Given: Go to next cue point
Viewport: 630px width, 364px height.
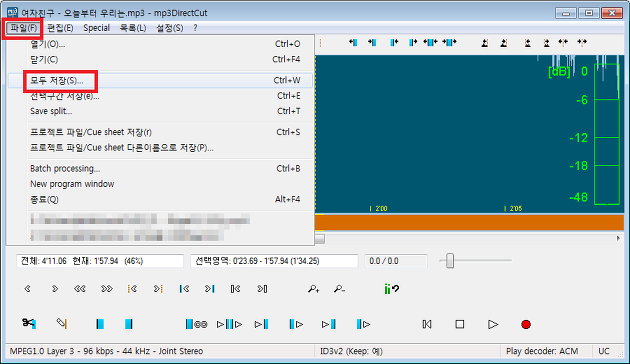Looking at the screenshot, I should point(158,288).
